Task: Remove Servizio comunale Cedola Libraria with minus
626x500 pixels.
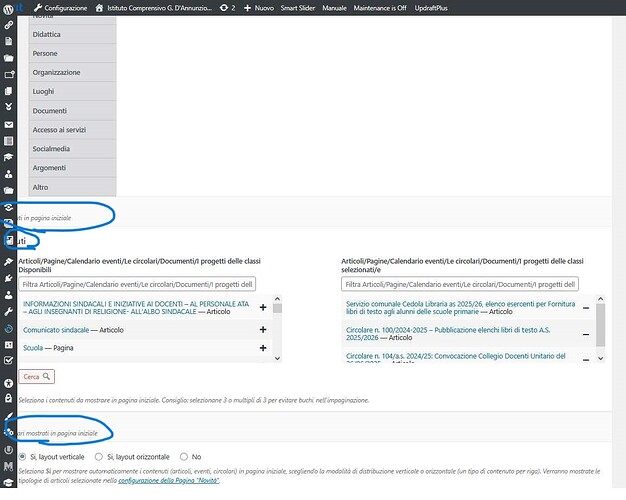Action: tap(586, 308)
